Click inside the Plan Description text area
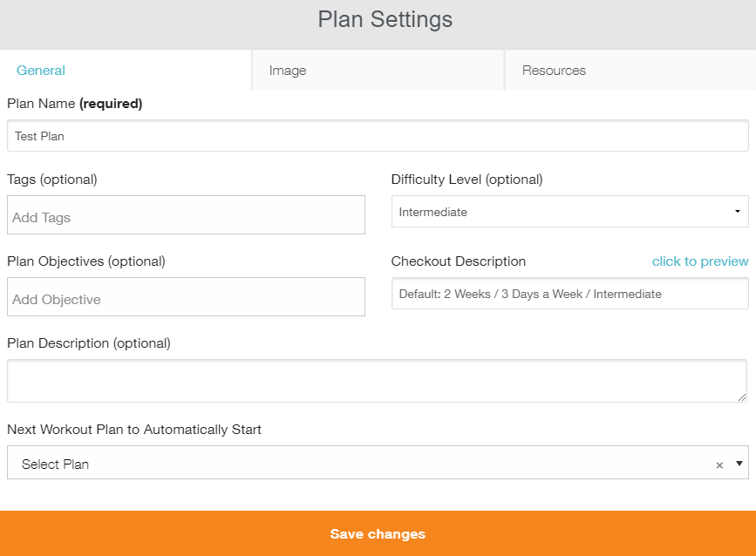 [x=376, y=381]
